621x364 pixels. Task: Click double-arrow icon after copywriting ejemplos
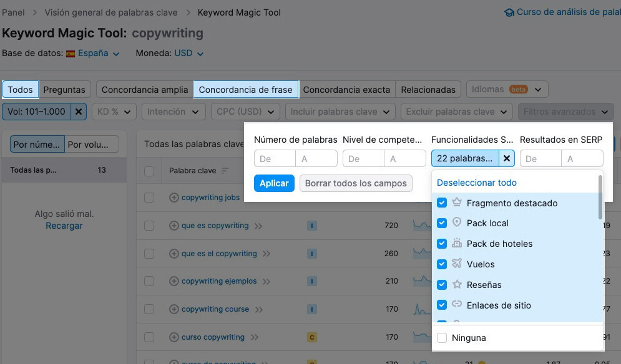(267, 282)
